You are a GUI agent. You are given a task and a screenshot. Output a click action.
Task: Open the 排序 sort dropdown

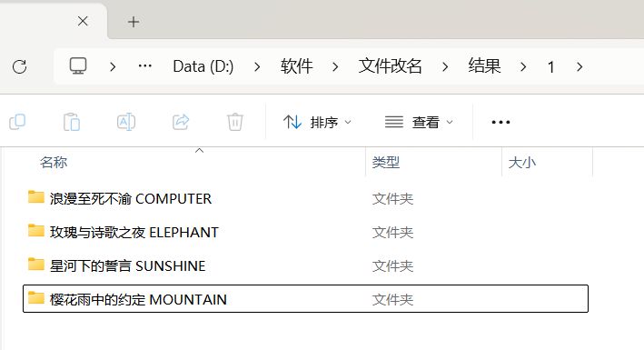point(318,122)
